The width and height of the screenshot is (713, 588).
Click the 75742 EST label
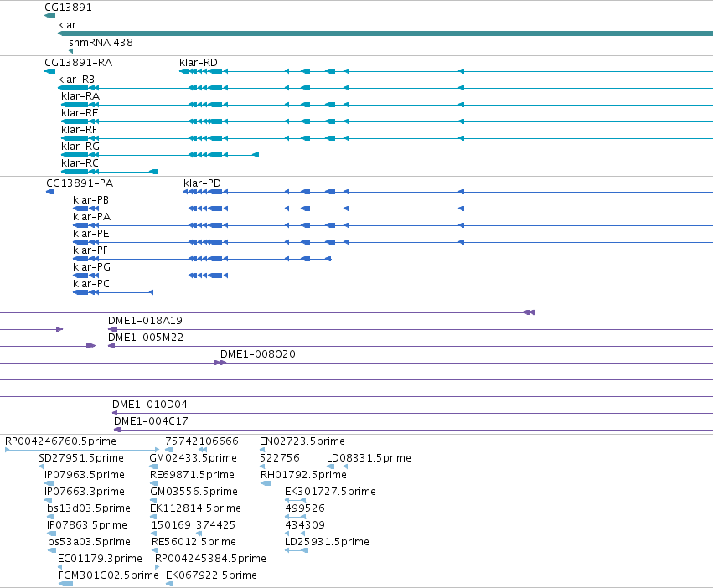[182, 441]
